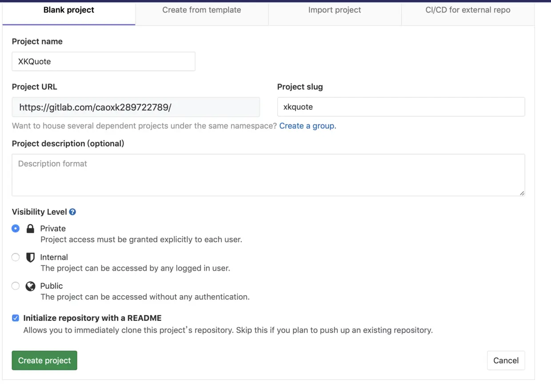Click the Internal shield icon
Image resolution: width=551 pixels, height=392 pixels.
tap(30, 257)
